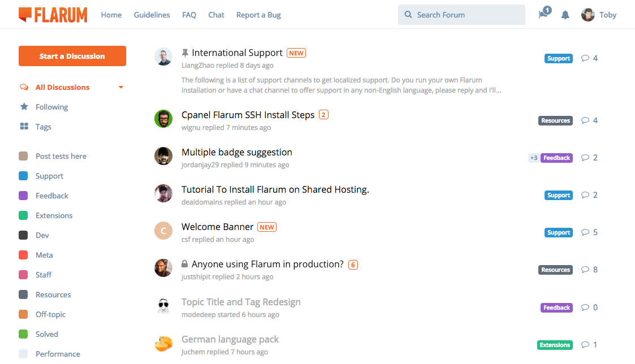
Task: Open the Tags page in sidebar
Action: point(44,127)
